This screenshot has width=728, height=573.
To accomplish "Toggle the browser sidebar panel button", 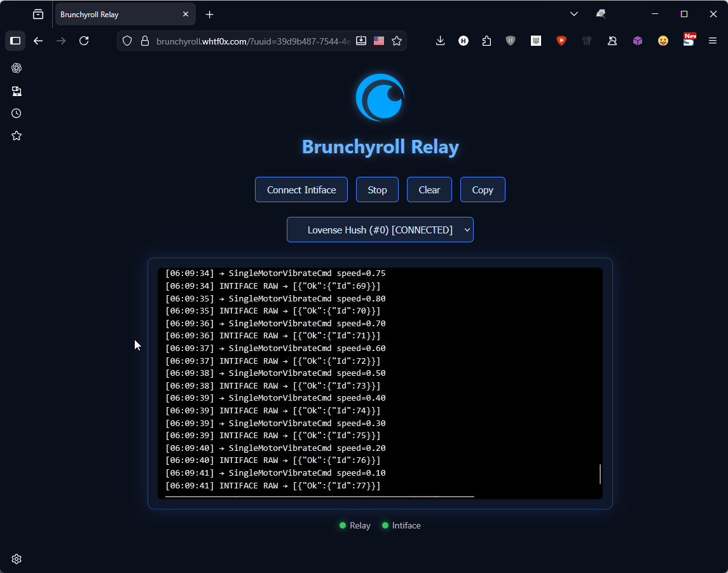I will tap(16, 41).
